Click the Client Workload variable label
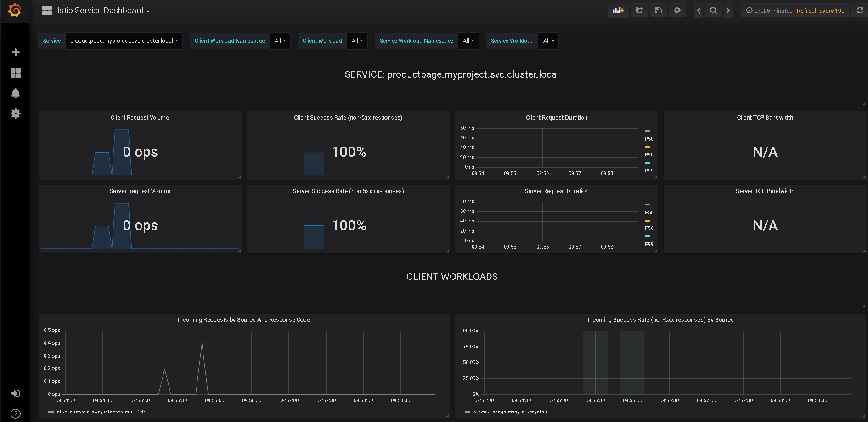Image resolution: width=868 pixels, height=422 pixels. (x=322, y=41)
